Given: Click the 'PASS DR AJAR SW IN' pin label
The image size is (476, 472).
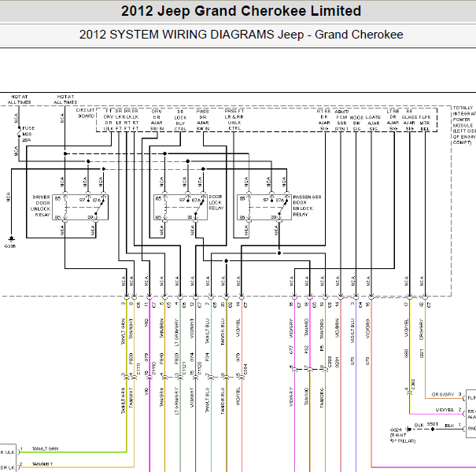Looking at the screenshot, I should (x=202, y=120).
